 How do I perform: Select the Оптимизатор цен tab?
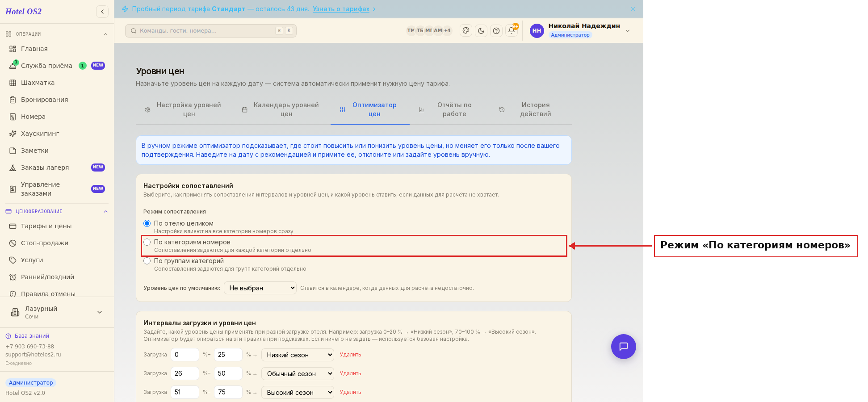click(370, 109)
